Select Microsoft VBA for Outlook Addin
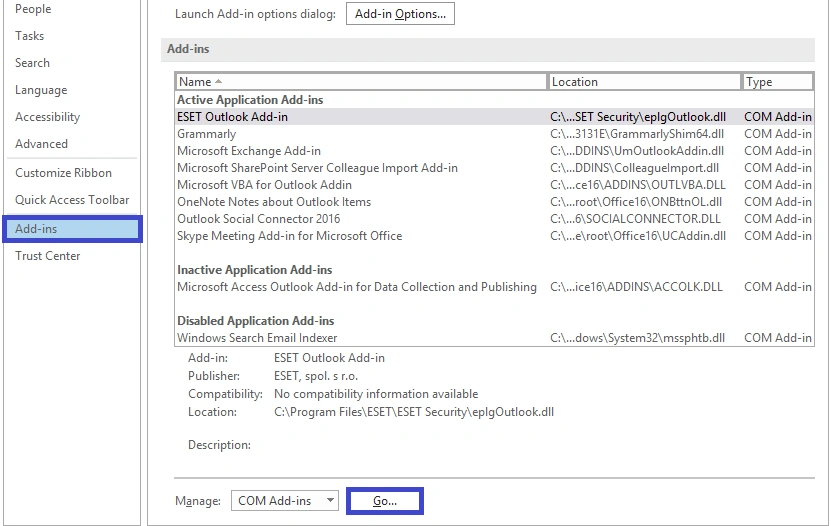 pos(494,185)
